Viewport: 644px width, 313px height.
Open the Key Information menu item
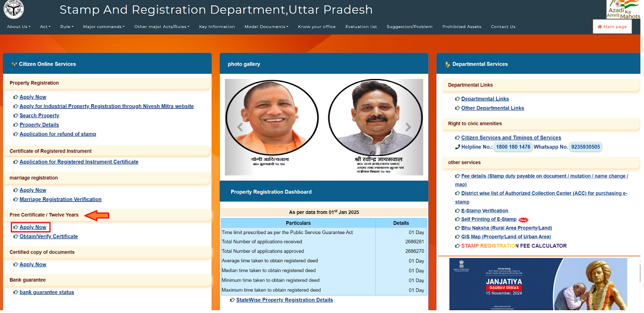(217, 27)
